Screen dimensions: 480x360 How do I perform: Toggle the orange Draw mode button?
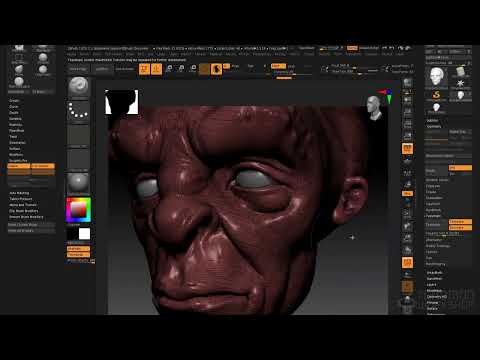coord(156,69)
